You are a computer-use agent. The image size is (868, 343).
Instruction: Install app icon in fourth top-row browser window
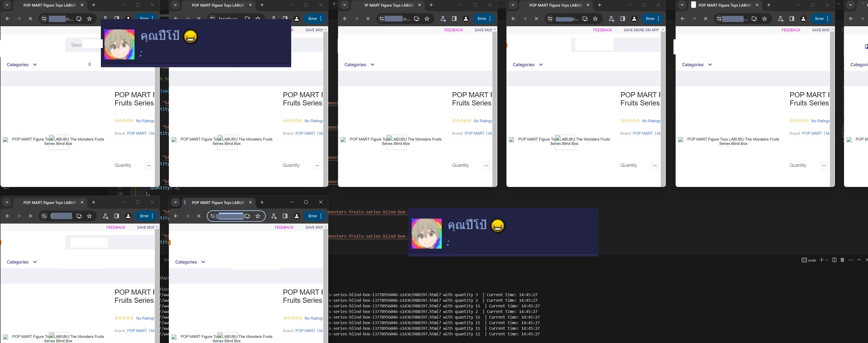point(585,19)
